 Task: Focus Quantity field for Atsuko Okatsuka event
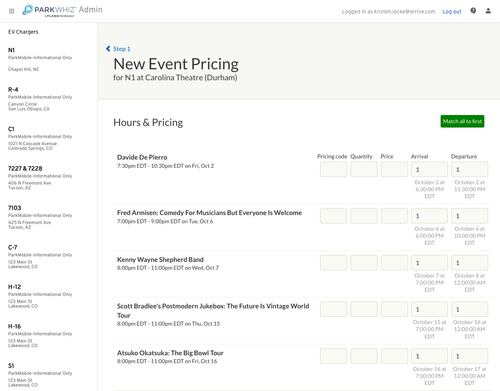point(364,356)
